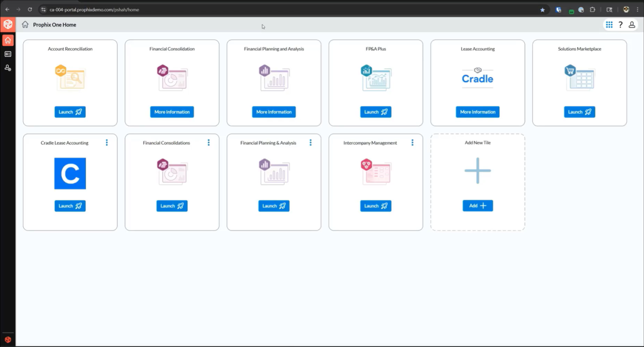
Task: Click the Intercompany Management tile icon
Action: click(376, 172)
